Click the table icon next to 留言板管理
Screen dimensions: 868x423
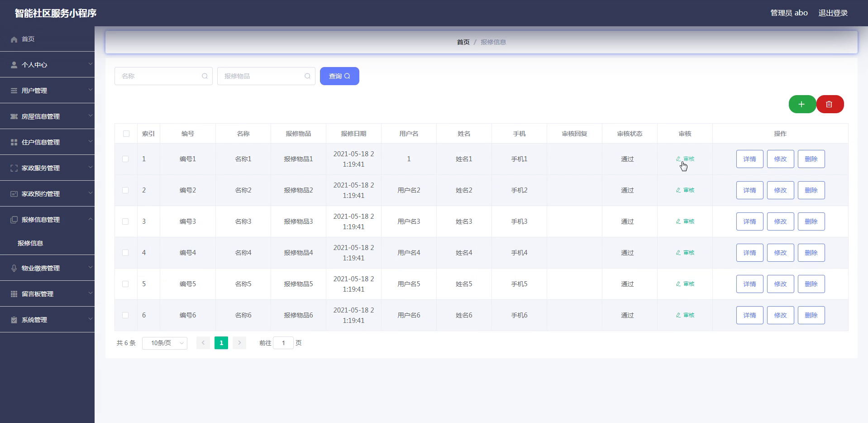pos(14,294)
